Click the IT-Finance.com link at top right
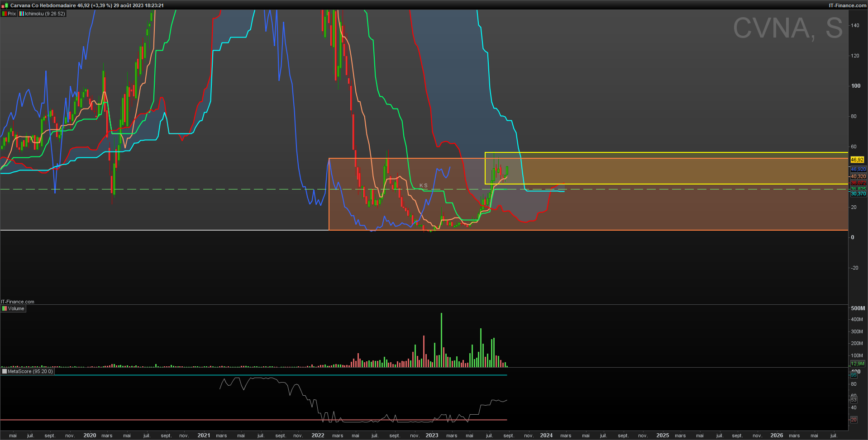868x440 pixels. click(848, 5)
